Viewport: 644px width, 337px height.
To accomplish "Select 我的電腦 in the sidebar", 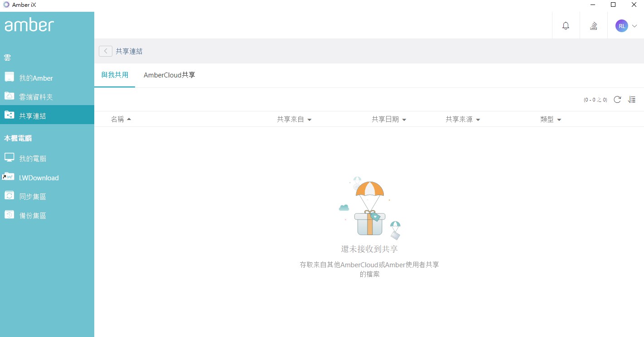I will (x=47, y=159).
